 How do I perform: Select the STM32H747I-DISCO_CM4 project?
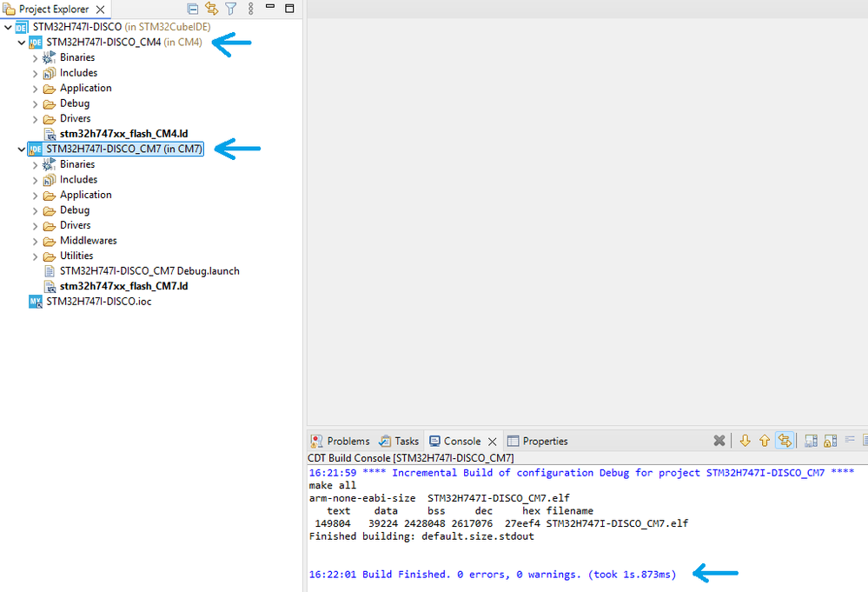click(x=103, y=42)
